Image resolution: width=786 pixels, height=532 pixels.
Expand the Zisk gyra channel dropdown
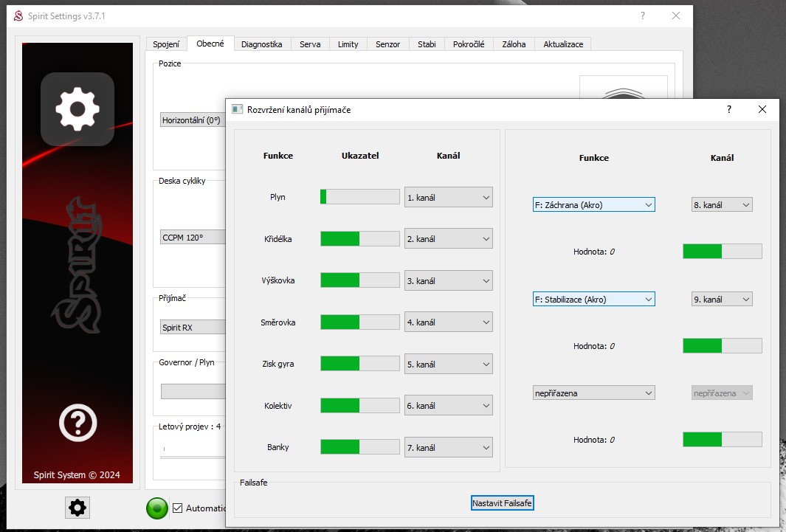[448, 365]
